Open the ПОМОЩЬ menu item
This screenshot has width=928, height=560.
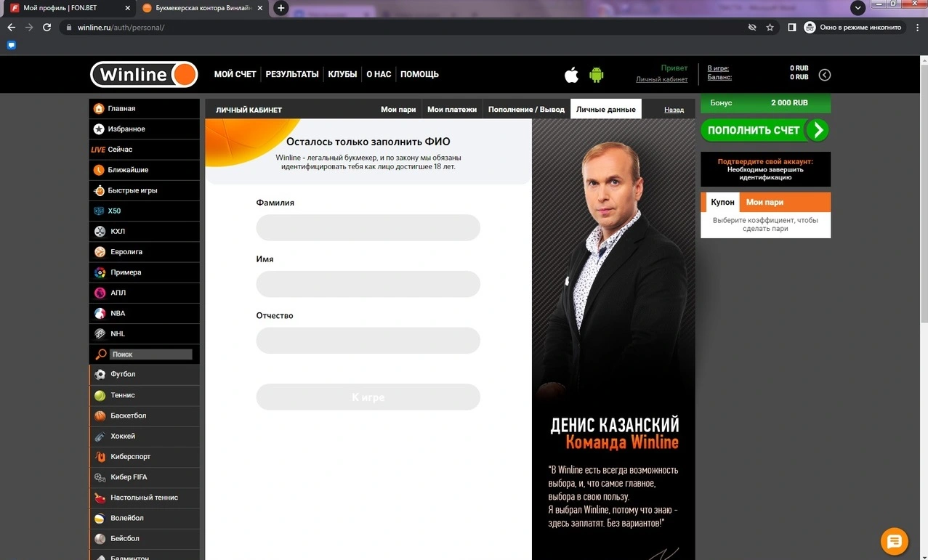coord(419,74)
